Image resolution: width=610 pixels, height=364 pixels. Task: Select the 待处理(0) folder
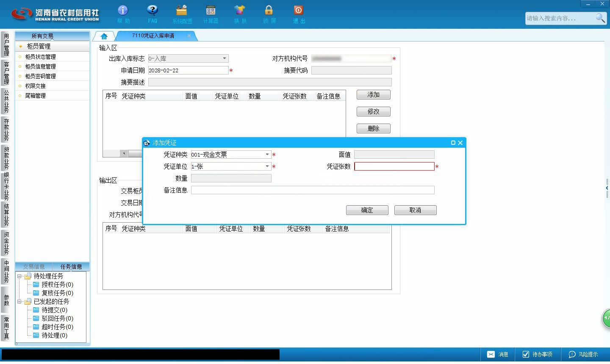[50, 335]
